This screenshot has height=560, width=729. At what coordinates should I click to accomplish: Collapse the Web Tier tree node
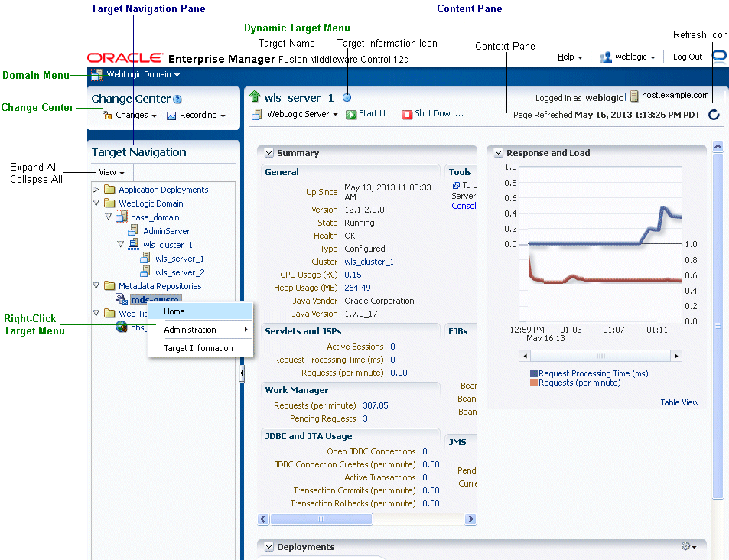click(96, 313)
